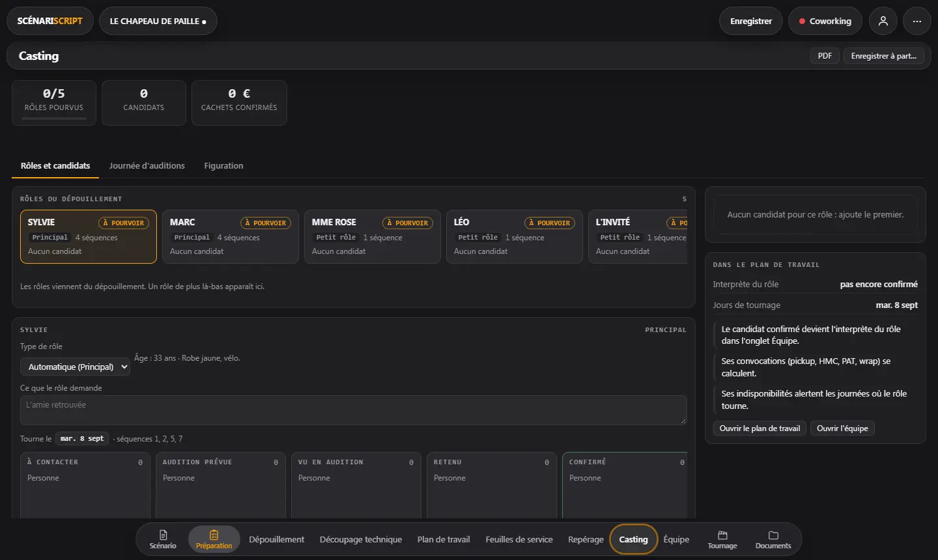This screenshot has height=560, width=938.
Task: Export the casting as PDF
Action: coord(825,56)
